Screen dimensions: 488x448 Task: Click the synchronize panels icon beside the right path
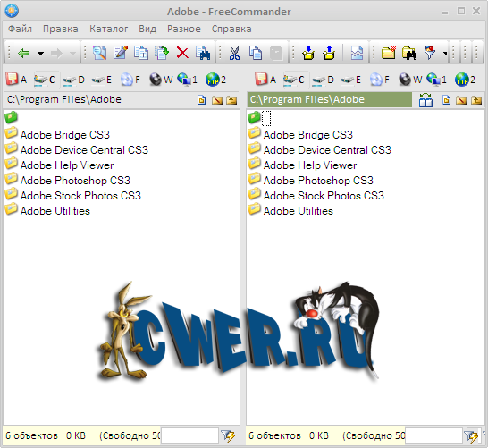[425, 100]
